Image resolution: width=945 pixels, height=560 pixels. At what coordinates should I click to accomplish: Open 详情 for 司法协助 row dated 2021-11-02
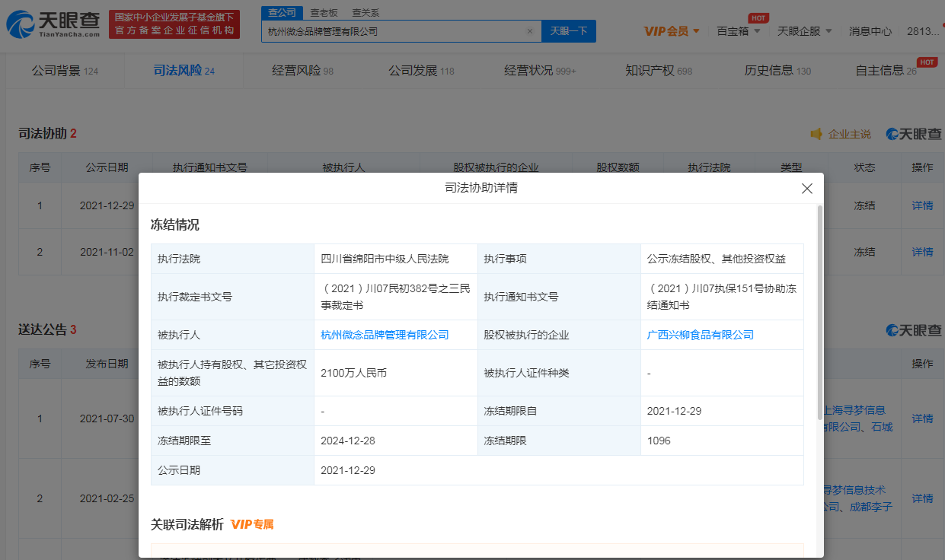coord(922,252)
